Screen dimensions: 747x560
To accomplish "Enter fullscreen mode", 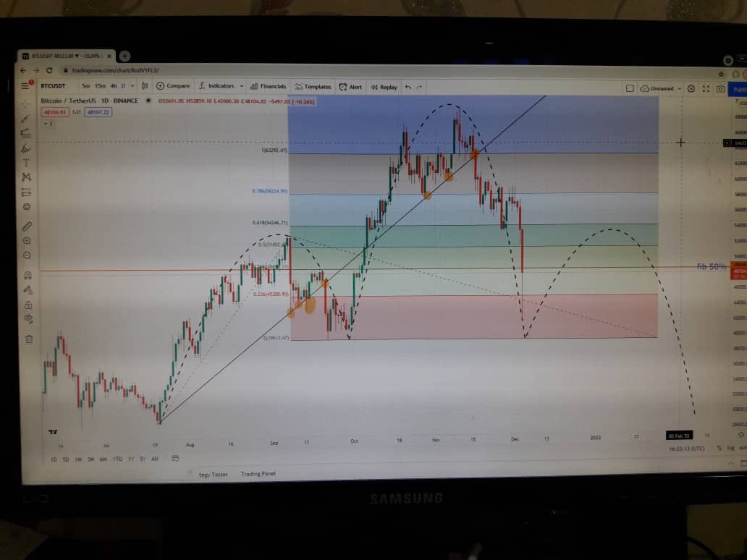I will tap(706, 88).
